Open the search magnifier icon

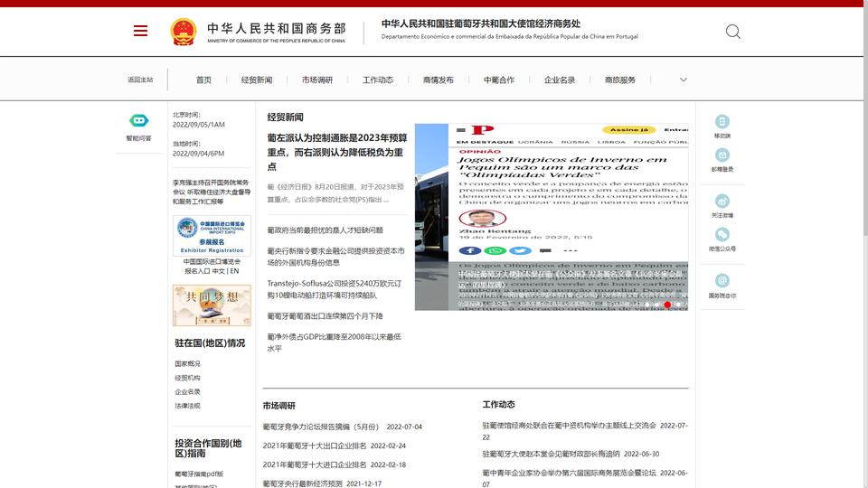pos(733,32)
